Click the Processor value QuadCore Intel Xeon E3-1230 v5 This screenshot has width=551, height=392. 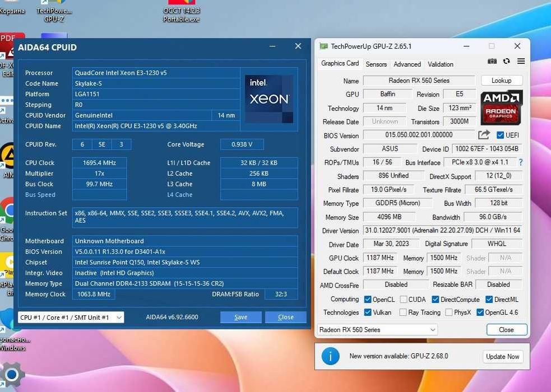coord(156,73)
